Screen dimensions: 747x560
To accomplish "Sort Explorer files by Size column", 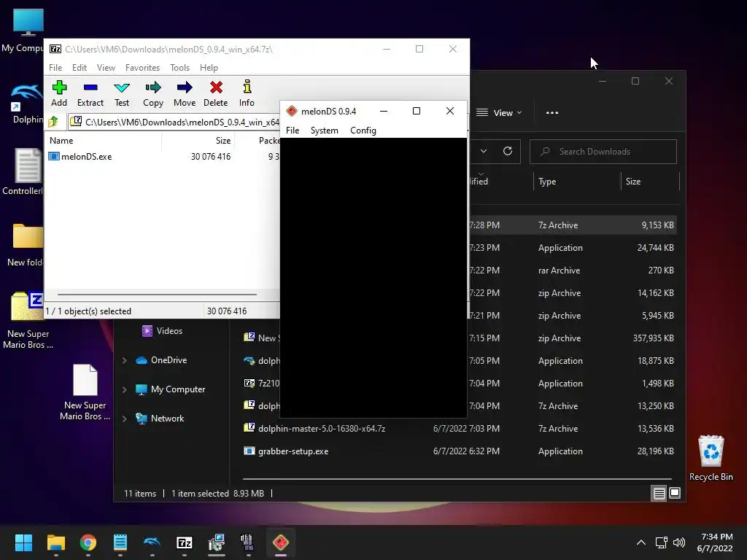I will pos(632,182).
